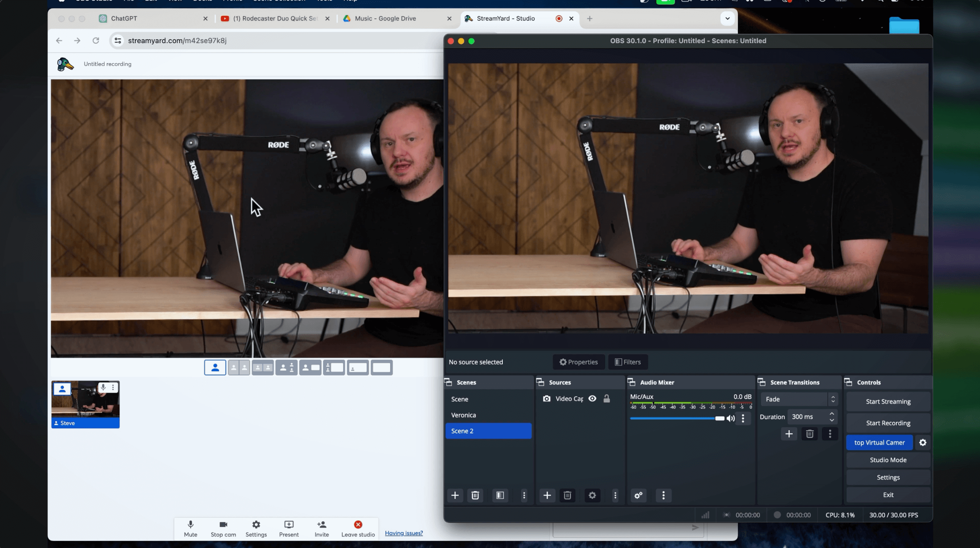The height and width of the screenshot is (548, 980).
Task: Switch to Music - Google Drive tab
Action: coord(385,18)
